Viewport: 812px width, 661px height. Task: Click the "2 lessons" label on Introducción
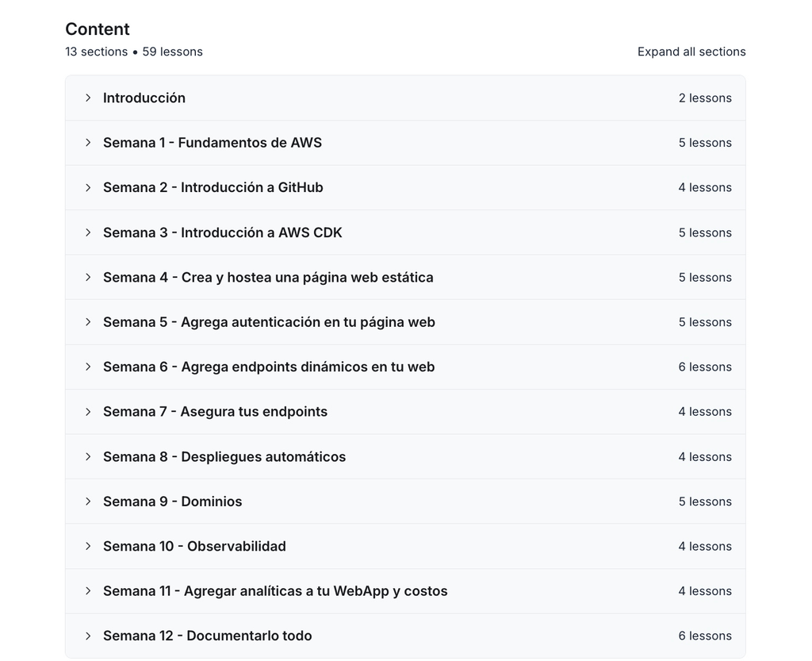pyautogui.click(x=705, y=98)
